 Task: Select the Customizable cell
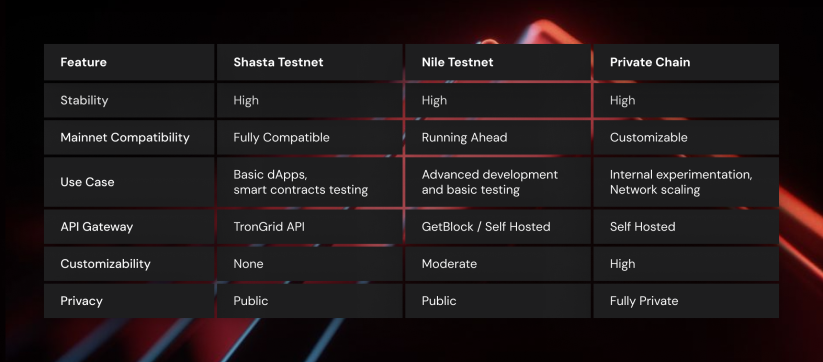point(686,137)
